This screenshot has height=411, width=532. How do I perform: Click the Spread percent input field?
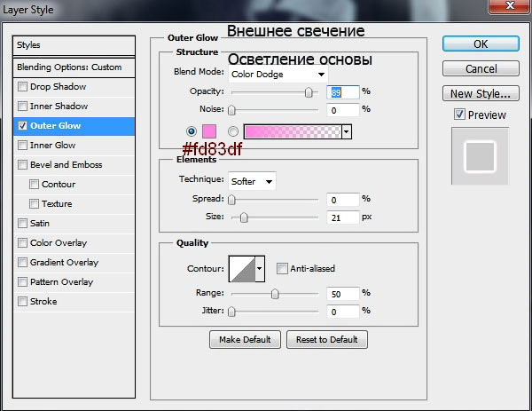coord(342,200)
